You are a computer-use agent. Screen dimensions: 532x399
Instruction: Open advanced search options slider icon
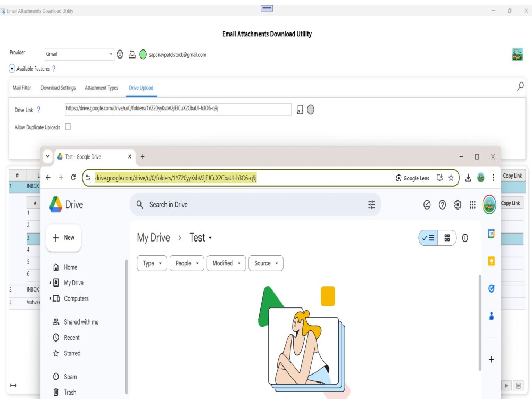click(x=371, y=205)
